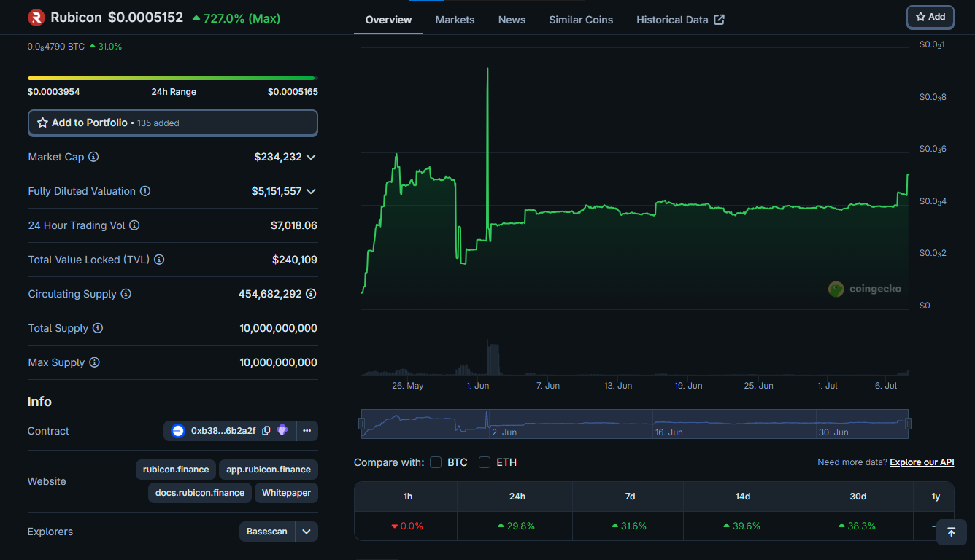The width and height of the screenshot is (975, 560).
Task: Click the 1h column header
Action: click(408, 497)
